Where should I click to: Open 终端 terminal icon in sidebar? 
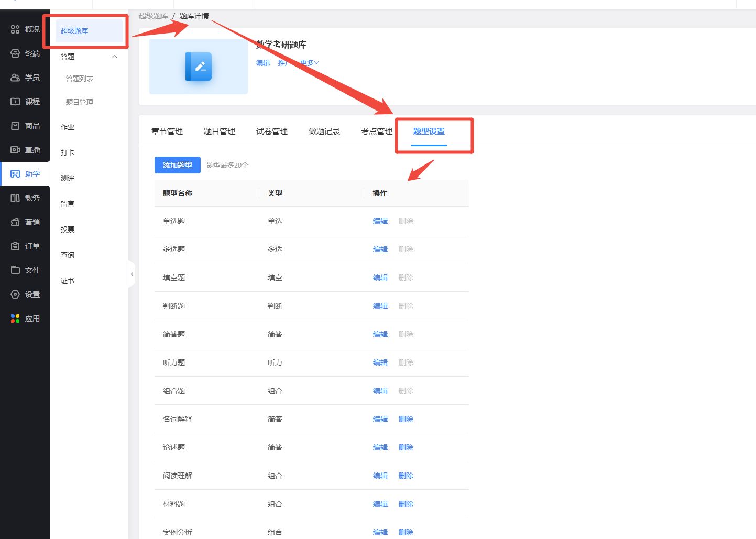(15, 53)
